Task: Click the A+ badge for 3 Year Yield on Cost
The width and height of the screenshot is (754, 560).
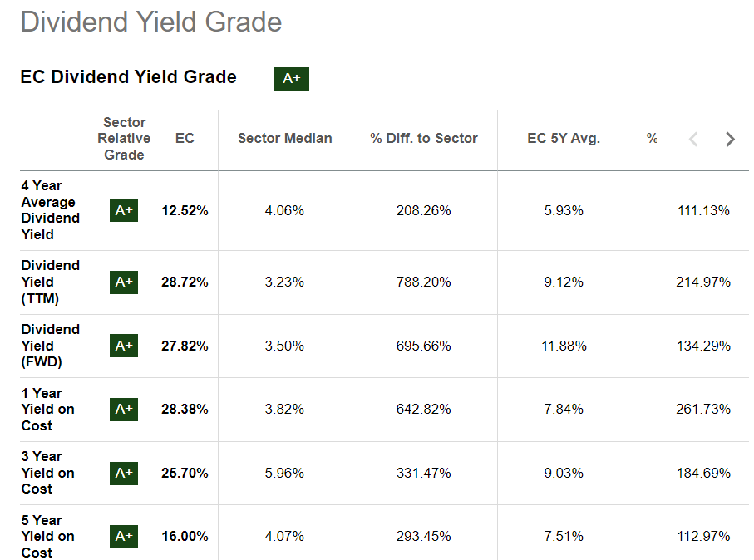Action: coord(123,473)
